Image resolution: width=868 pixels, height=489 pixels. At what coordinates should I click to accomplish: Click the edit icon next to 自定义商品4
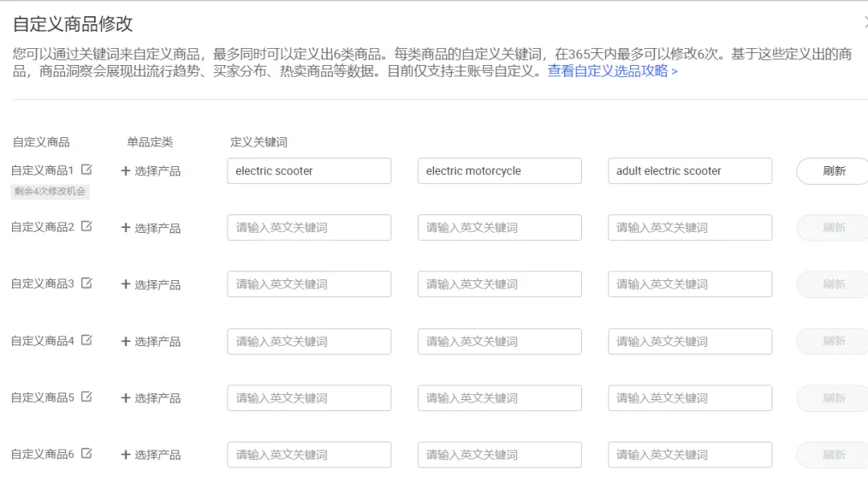tap(86, 340)
